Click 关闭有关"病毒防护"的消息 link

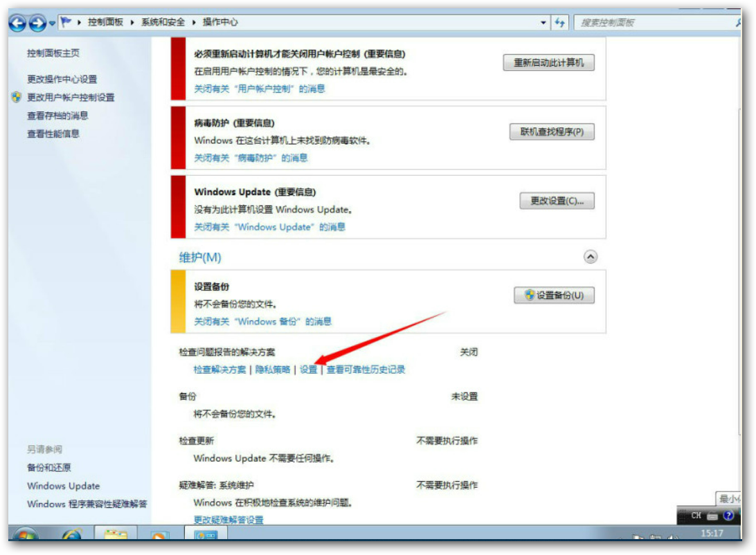[251, 158]
